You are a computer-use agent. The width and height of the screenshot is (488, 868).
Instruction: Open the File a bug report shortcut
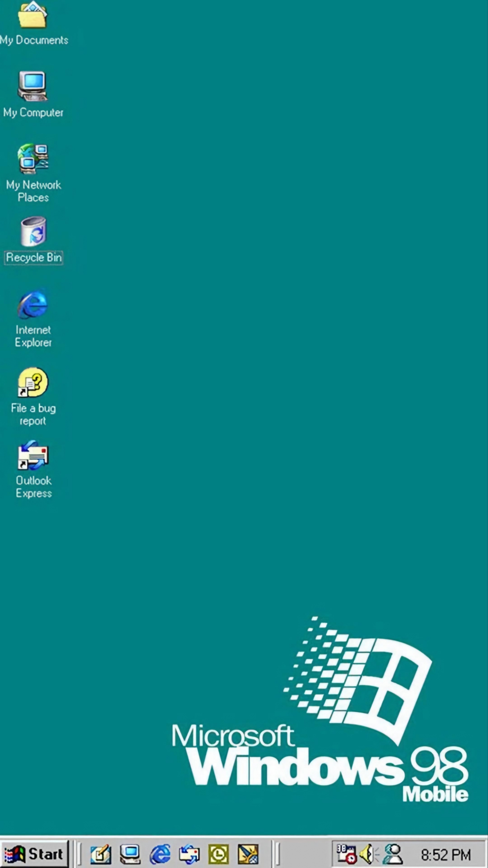click(33, 382)
